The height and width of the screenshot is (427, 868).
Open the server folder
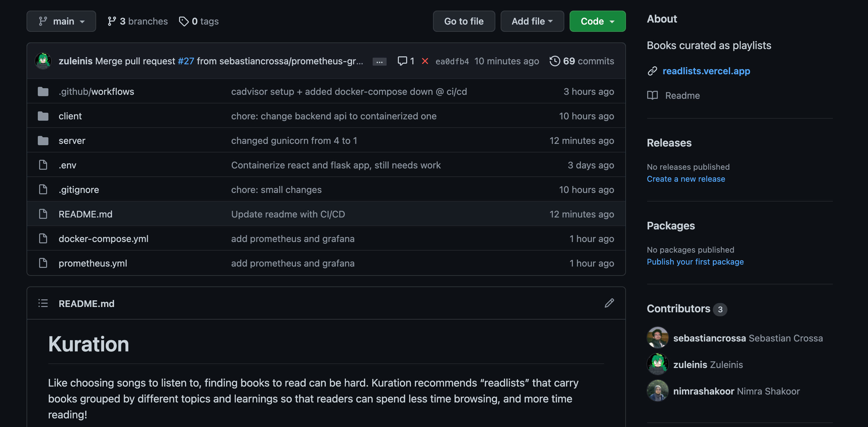(72, 141)
